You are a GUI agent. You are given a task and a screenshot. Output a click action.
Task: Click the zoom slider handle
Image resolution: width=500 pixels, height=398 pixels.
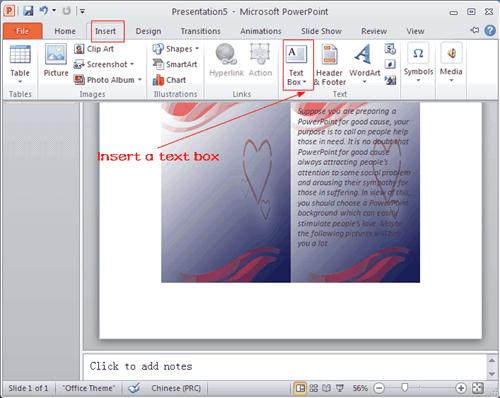[405, 388]
